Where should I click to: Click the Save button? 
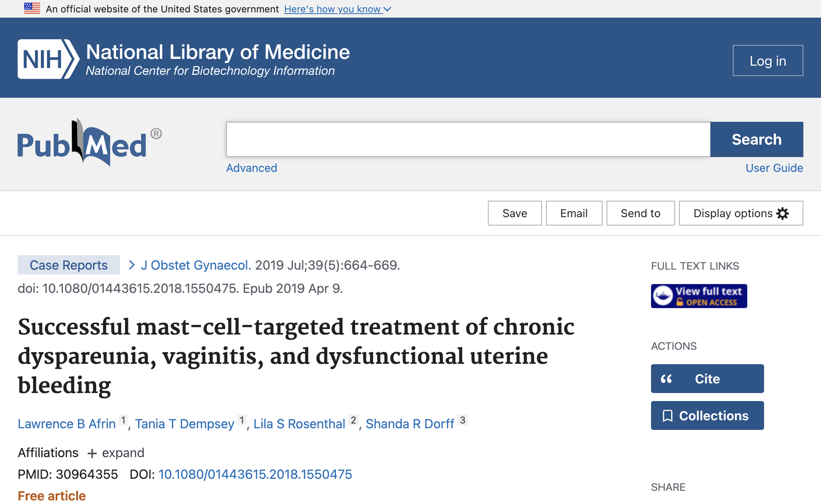tap(515, 213)
